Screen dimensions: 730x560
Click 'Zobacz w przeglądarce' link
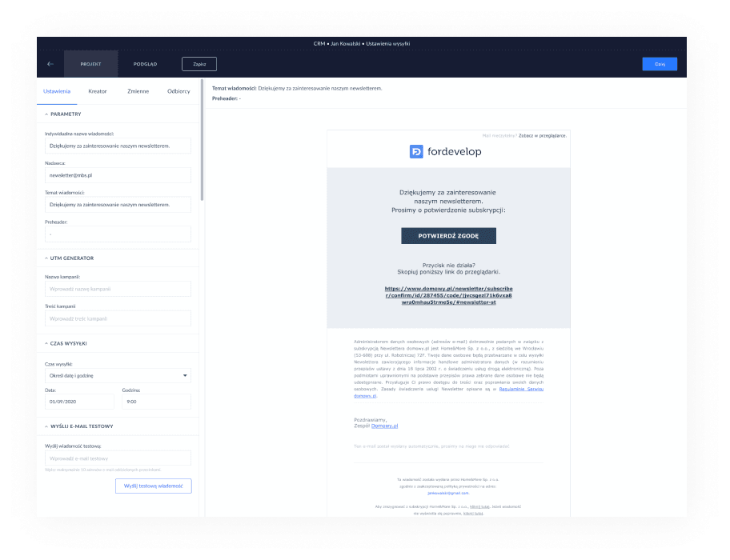click(543, 136)
